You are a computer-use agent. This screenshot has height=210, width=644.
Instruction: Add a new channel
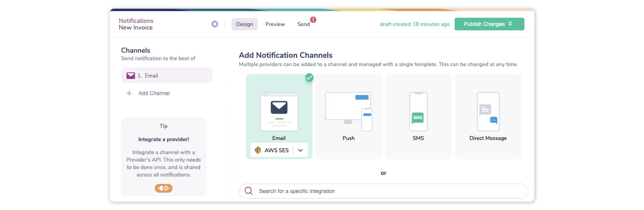(149, 93)
